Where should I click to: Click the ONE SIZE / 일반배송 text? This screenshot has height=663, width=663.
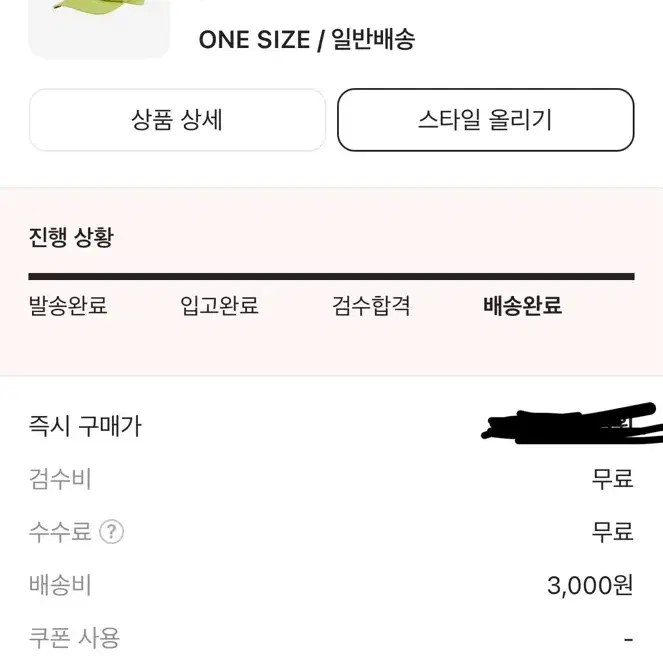pyautogui.click(x=307, y=40)
